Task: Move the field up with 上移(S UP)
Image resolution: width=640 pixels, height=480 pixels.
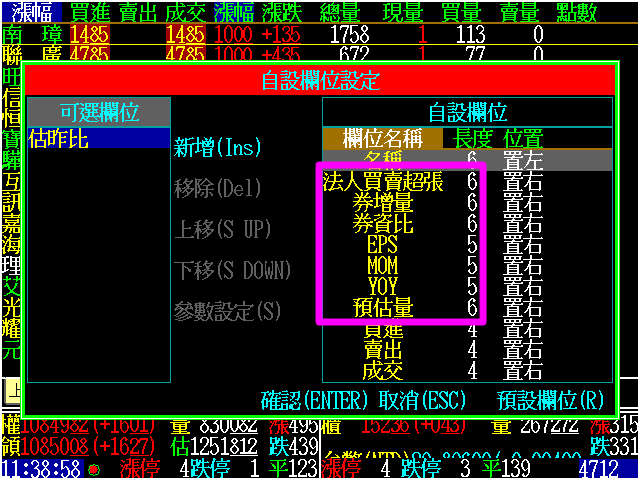Action: tap(222, 229)
